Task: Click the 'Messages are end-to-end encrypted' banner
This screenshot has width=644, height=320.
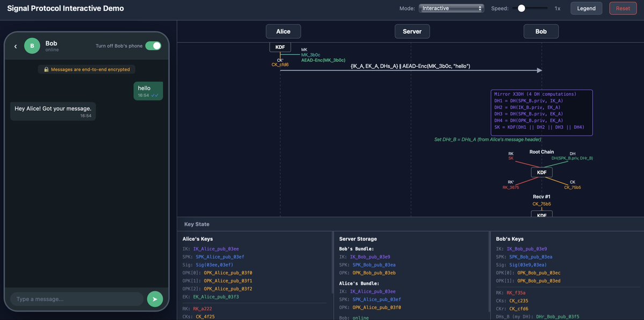Action: click(86, 69)
